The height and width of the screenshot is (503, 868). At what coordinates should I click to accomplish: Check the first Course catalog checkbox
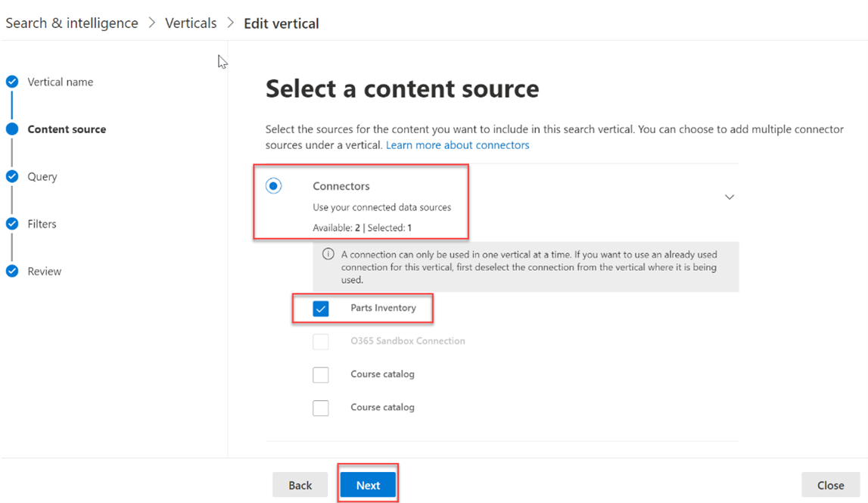321,374
